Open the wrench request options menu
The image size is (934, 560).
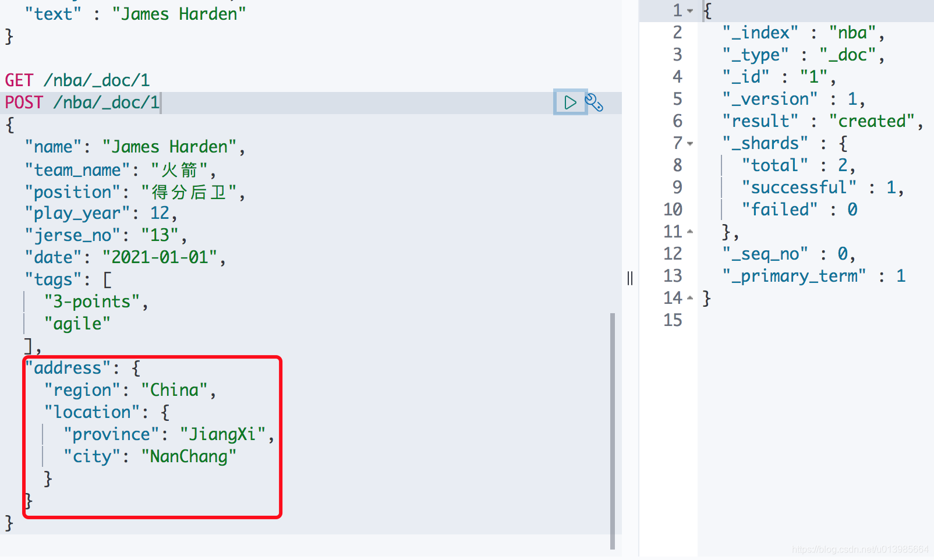coord(594,102)
